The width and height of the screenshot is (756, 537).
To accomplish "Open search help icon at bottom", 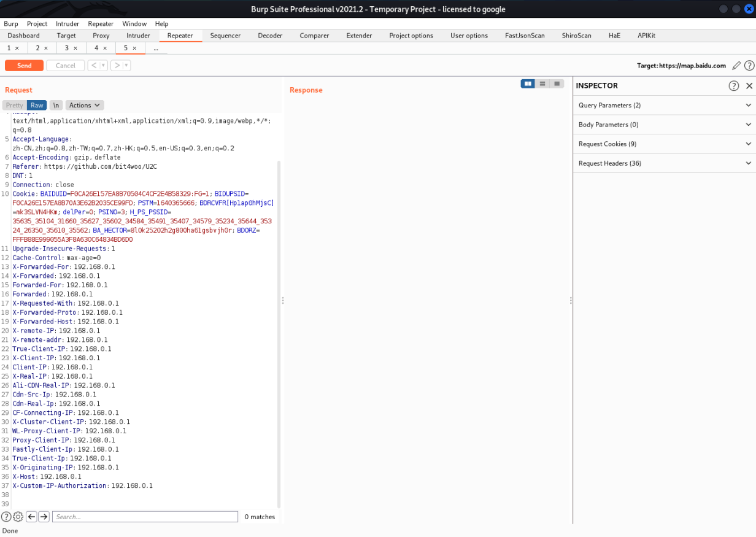I will pyautogui.click(x=6, y=517).
